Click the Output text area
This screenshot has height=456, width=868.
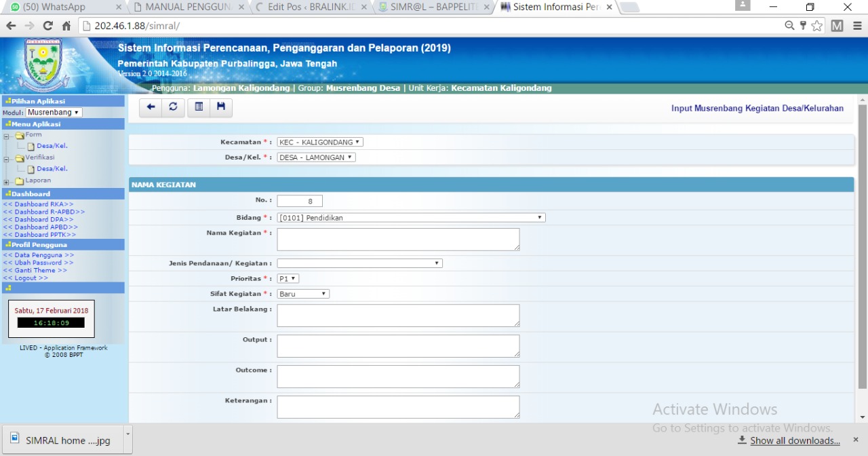[398, 346]
